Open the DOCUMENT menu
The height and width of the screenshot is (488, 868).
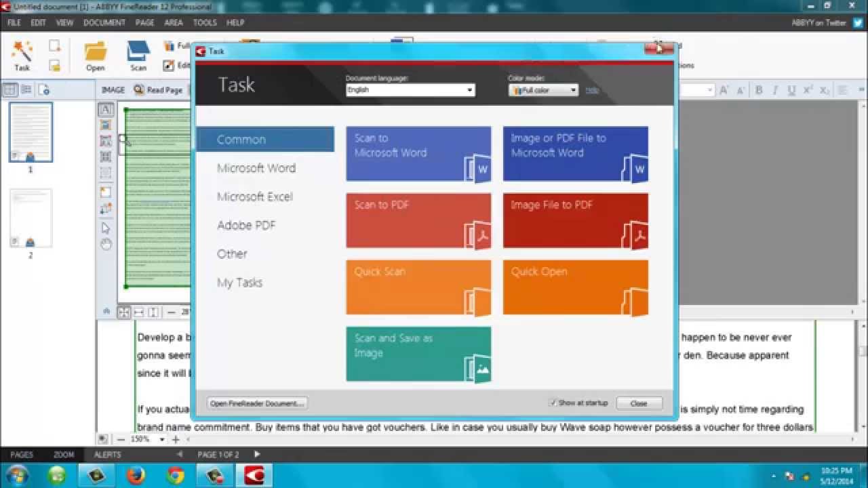(104, 22)
